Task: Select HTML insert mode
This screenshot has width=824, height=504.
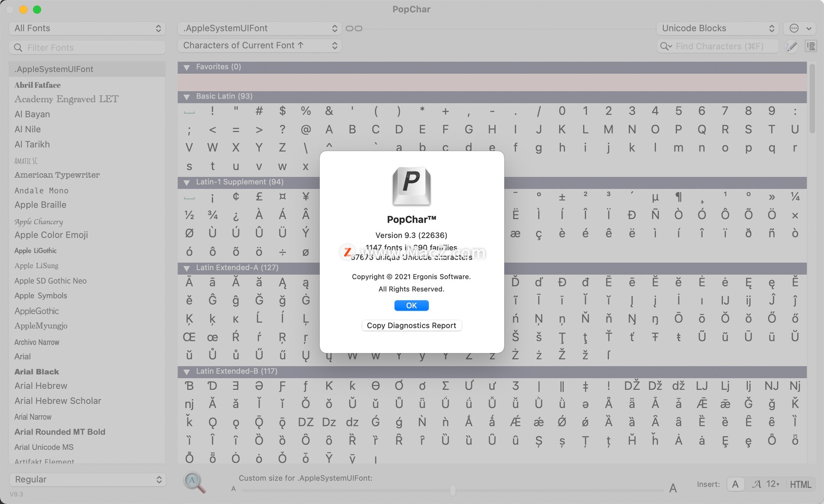Action: pyautogui.click(x=800, y=484)
